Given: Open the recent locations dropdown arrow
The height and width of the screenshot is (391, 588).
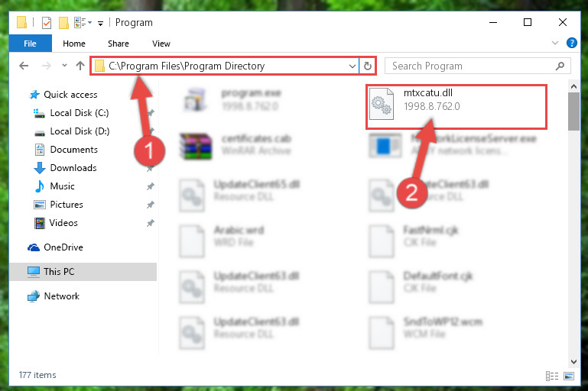Looking at the screenshot, I should coord(64,66).
